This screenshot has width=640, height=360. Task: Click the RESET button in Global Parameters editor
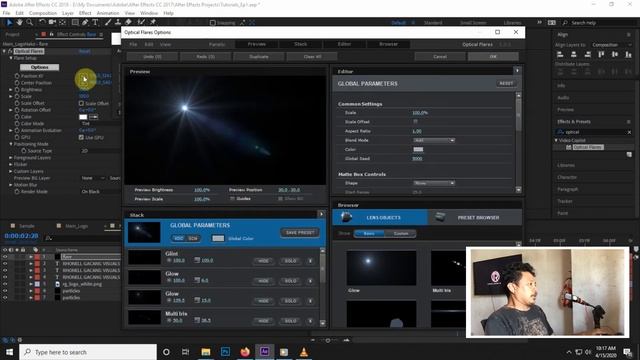[506, 83]
